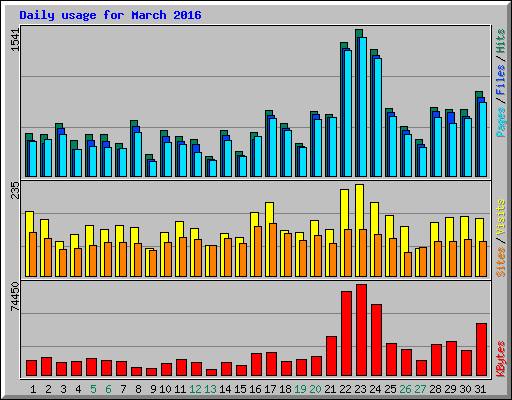
Task: Click day label 1 on x-axis
Action: pos(33,389)
